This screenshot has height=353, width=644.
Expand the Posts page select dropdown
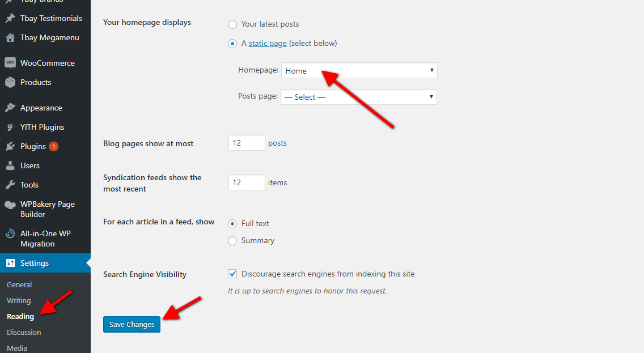[359, 97]
